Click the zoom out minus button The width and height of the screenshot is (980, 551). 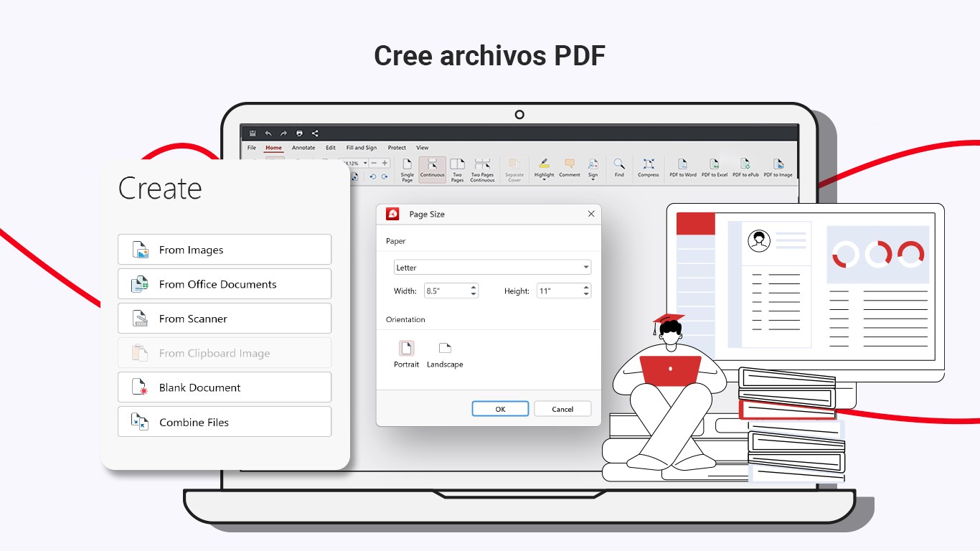point(374,164)
